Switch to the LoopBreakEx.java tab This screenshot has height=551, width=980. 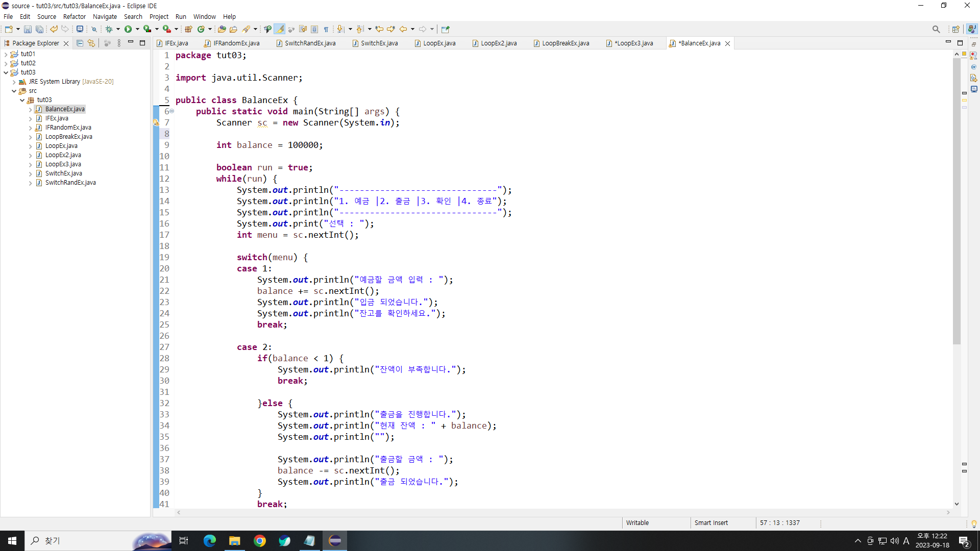tap(565, 43)
